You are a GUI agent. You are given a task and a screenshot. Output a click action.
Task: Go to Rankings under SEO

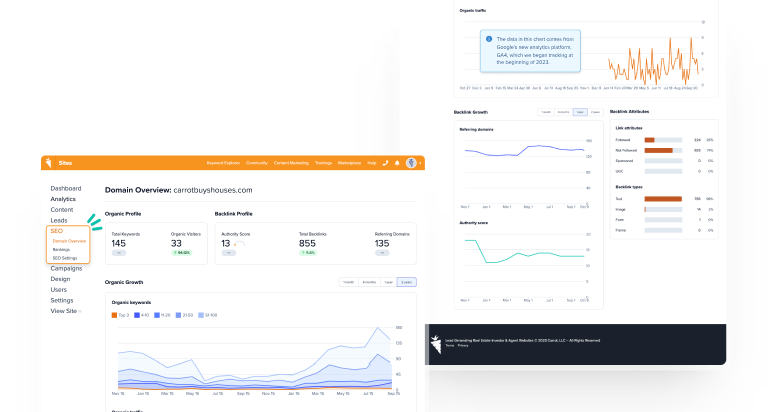pos(62,249)
